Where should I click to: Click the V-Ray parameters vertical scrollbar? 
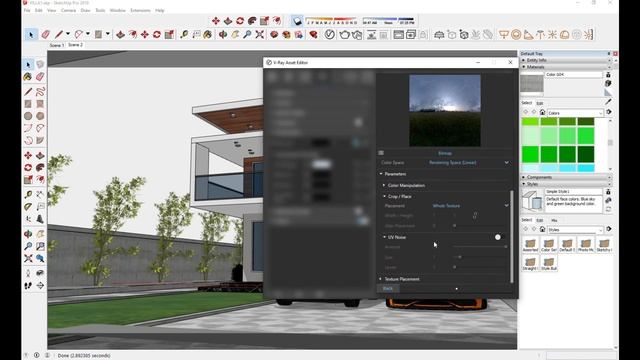[511, 237]
